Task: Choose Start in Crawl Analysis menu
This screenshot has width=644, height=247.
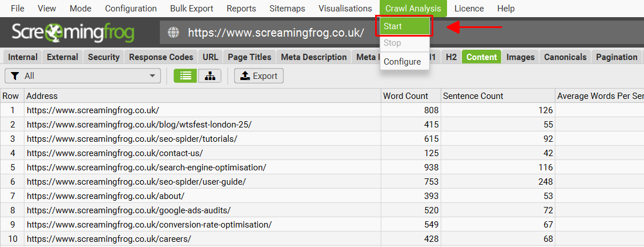Action: click(405, 26)
